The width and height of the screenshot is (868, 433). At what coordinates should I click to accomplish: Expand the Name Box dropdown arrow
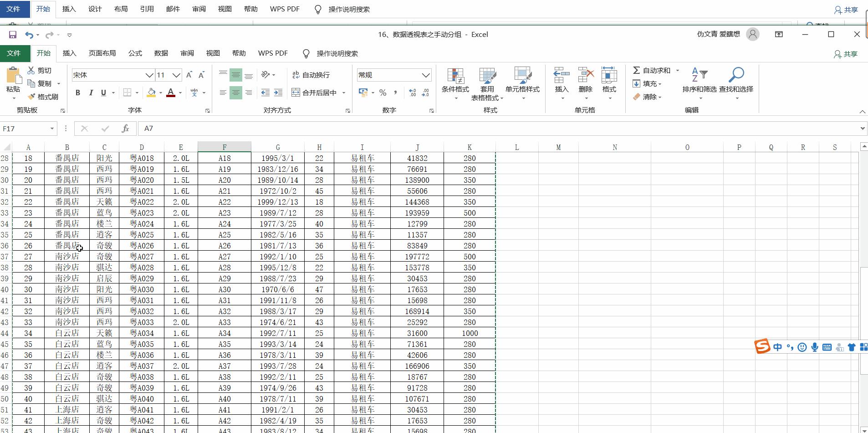tap(52, 129)
